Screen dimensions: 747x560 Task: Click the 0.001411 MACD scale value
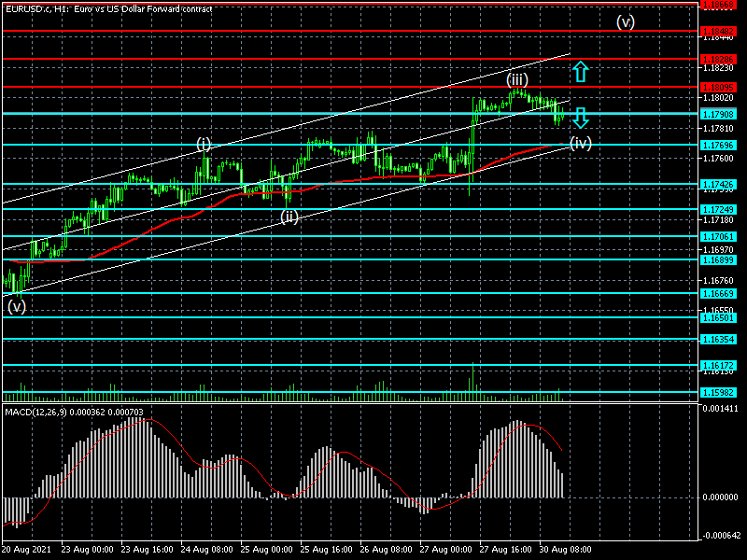[x=721, y=409]
